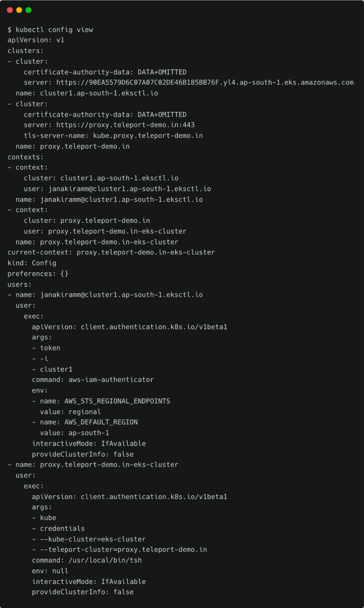Click the 'kind: Config' line

32,263
